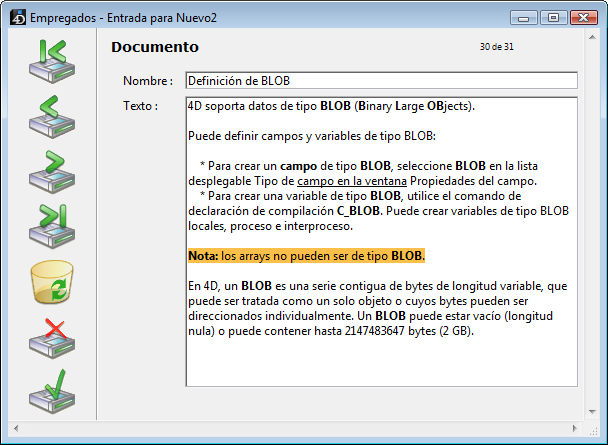Click the Documento heading

(155, 47)
